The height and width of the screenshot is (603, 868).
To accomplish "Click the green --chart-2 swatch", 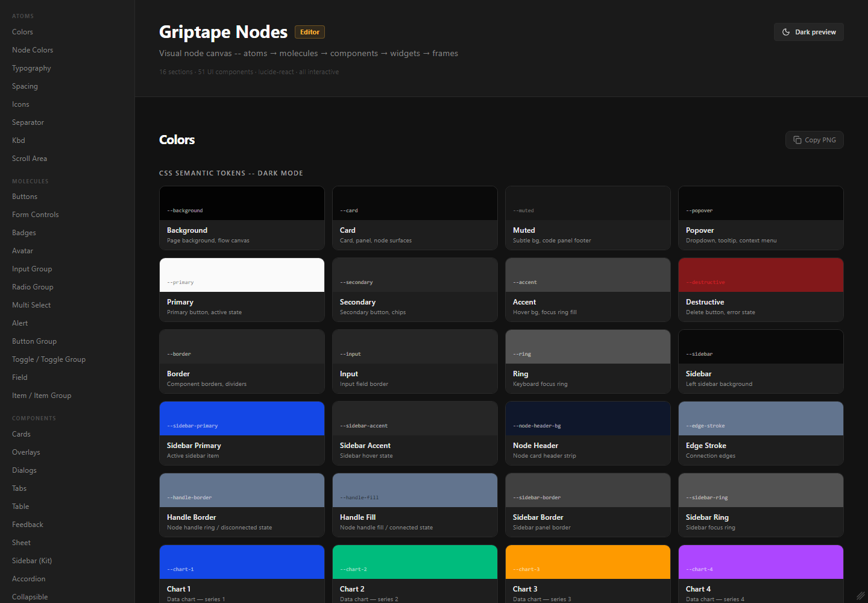I will (415, 562).
